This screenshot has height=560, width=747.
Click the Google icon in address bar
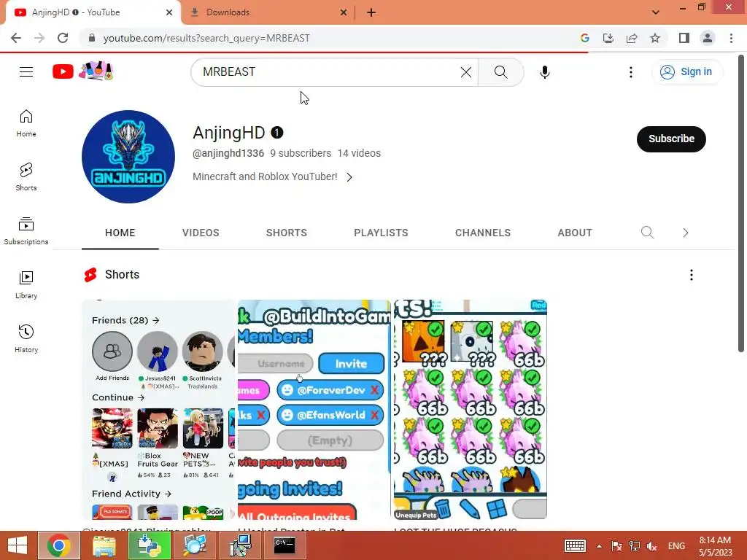585,38
